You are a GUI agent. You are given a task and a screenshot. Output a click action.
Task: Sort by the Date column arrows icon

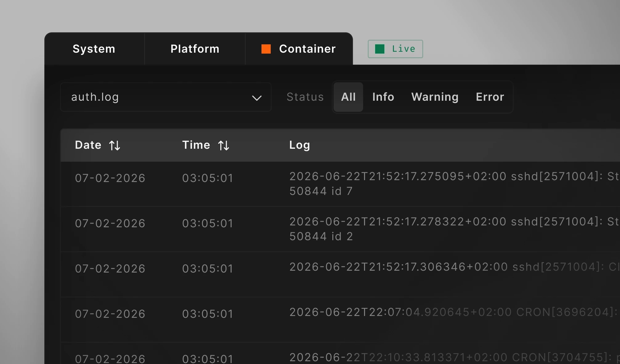point(115,145)
